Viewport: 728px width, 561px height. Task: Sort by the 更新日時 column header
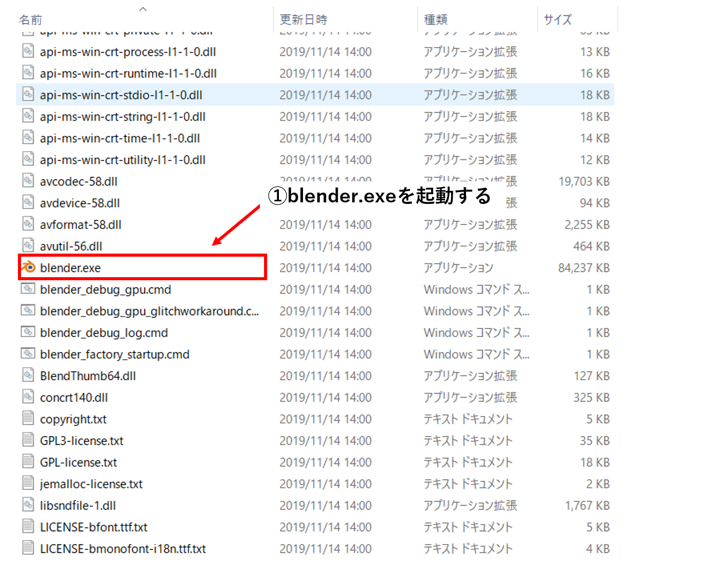coord(304,19)
